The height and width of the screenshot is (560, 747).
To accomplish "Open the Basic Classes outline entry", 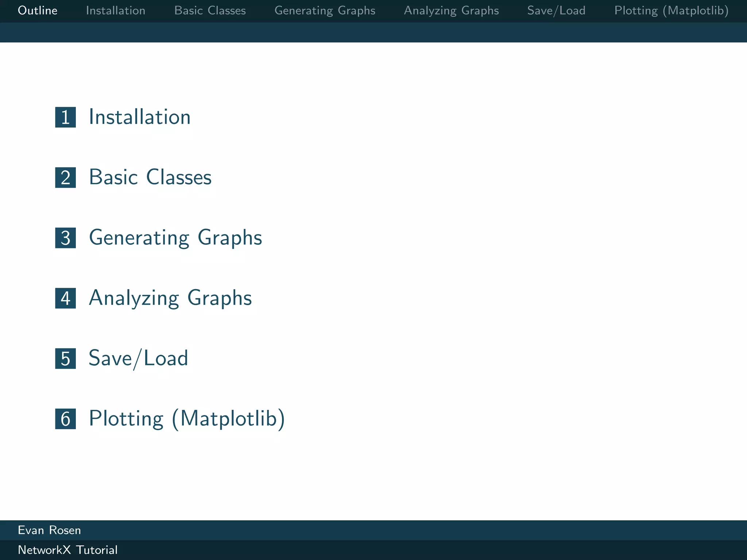I will pyautogui.click(x=150, y=178).
